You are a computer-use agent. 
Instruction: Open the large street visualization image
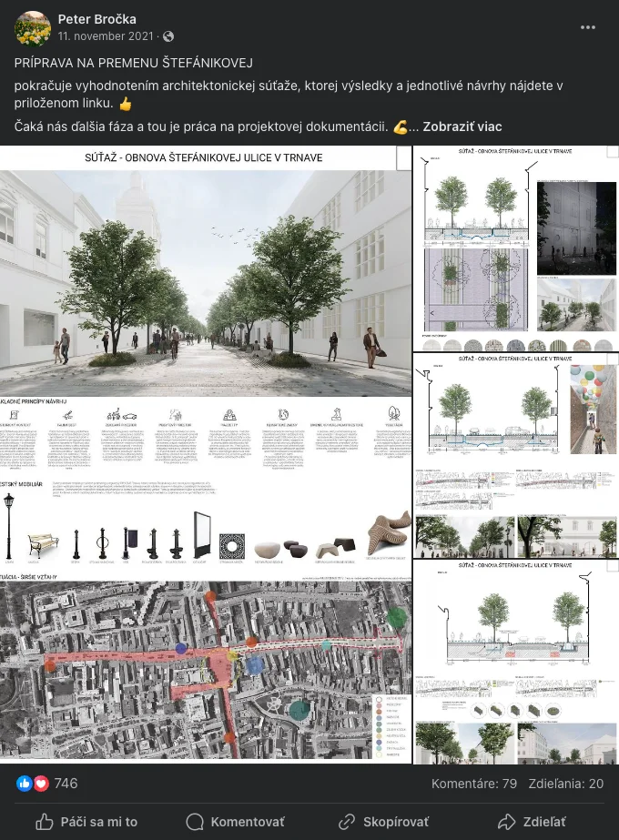point(206,273)
